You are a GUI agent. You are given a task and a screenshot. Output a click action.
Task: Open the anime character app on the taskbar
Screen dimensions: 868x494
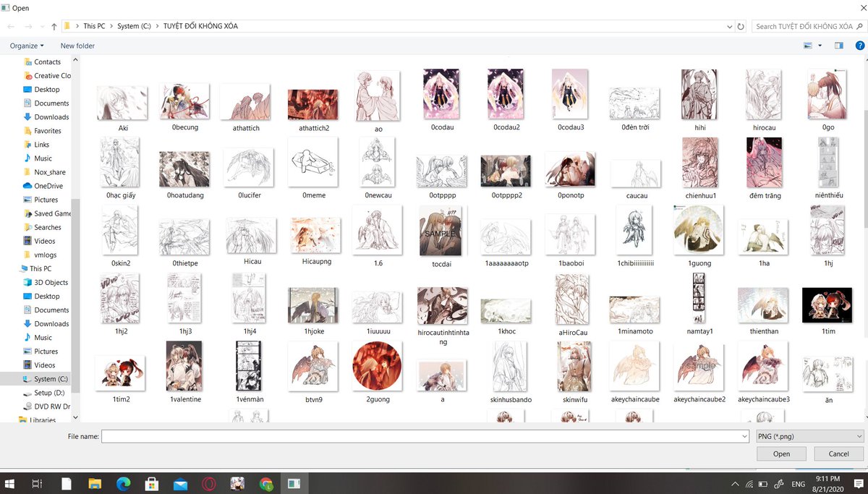point(237,483)
